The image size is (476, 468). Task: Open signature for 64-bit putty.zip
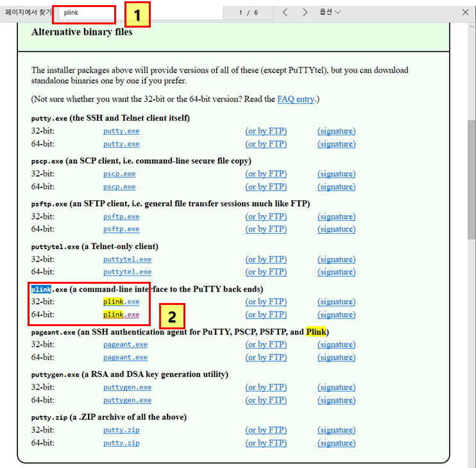coord(336,443)
